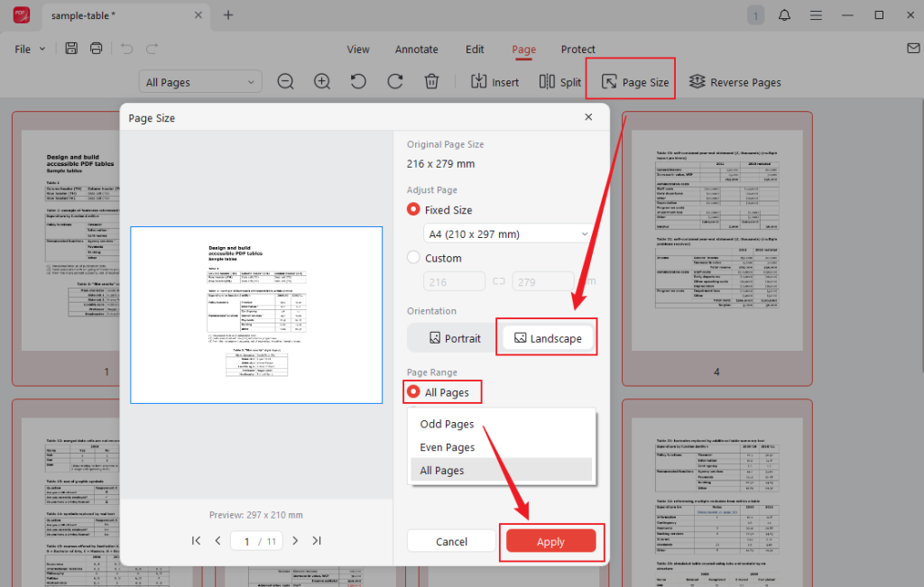Rotate pages left with the rotate icon
This screenshot has height=587, width=924.
pos(358,81)
